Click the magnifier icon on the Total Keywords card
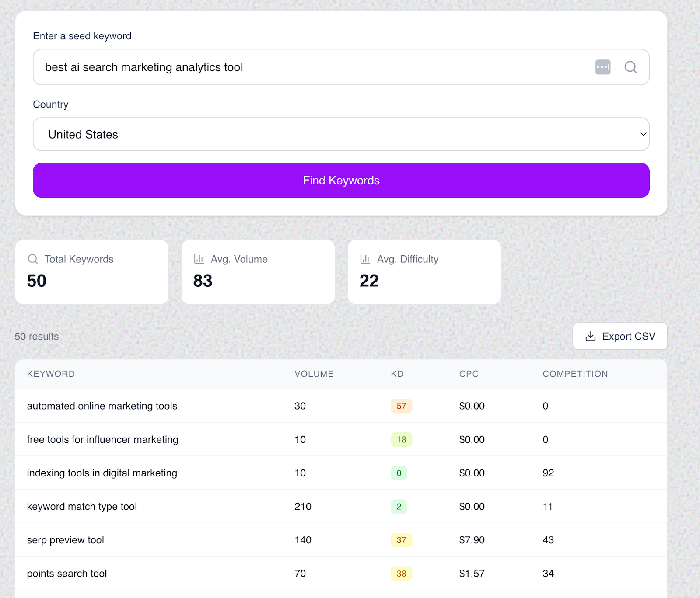700x598 pixels. [x=33, y=259]
